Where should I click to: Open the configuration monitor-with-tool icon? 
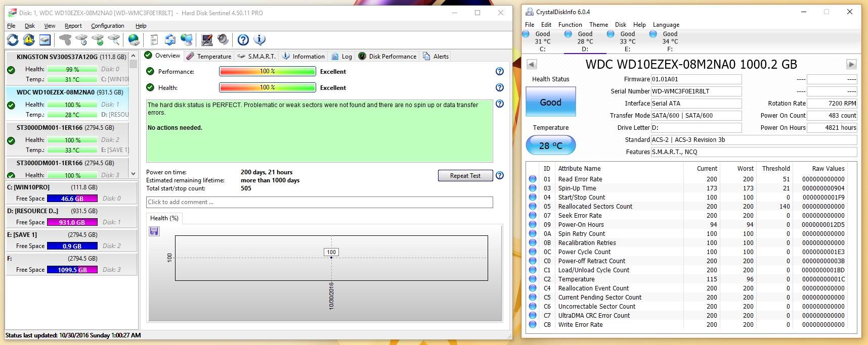pyautogui.click(x=207, y=39)
